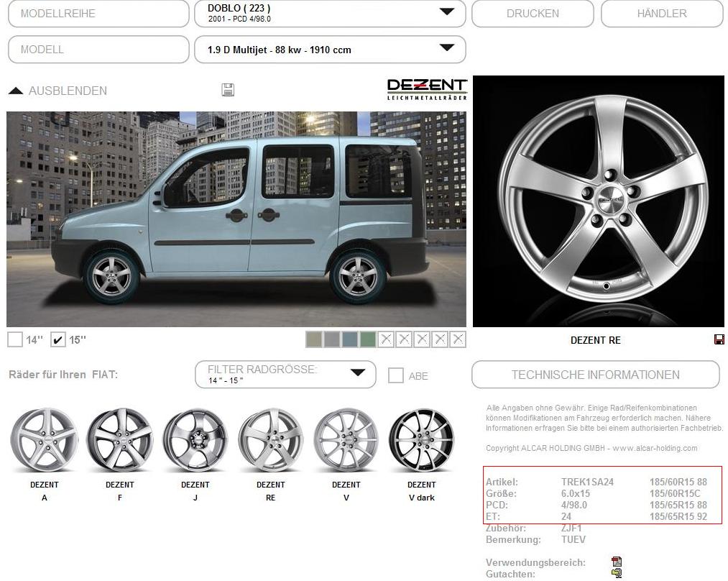Collapse the preview with AUSBLENDEN
This screenshot has width=728, height=581.
pyautogui.click(x=58, y=91)
